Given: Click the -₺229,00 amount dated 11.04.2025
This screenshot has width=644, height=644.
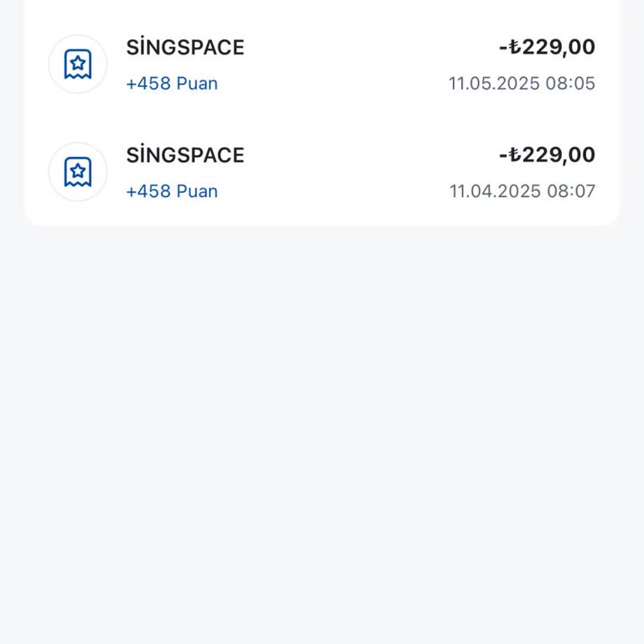Looking at the screenshot, I should click(x=547, y=155).
